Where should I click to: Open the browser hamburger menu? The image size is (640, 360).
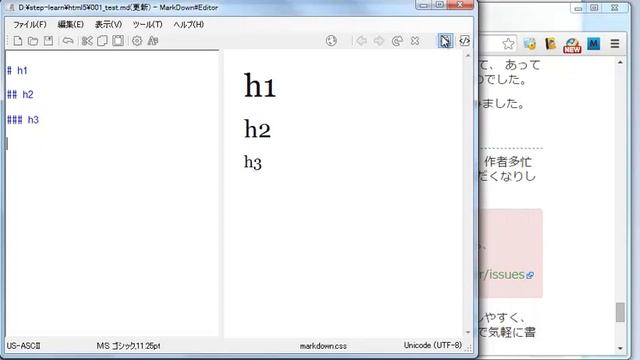pyautogui.click(x=615, y=44)
